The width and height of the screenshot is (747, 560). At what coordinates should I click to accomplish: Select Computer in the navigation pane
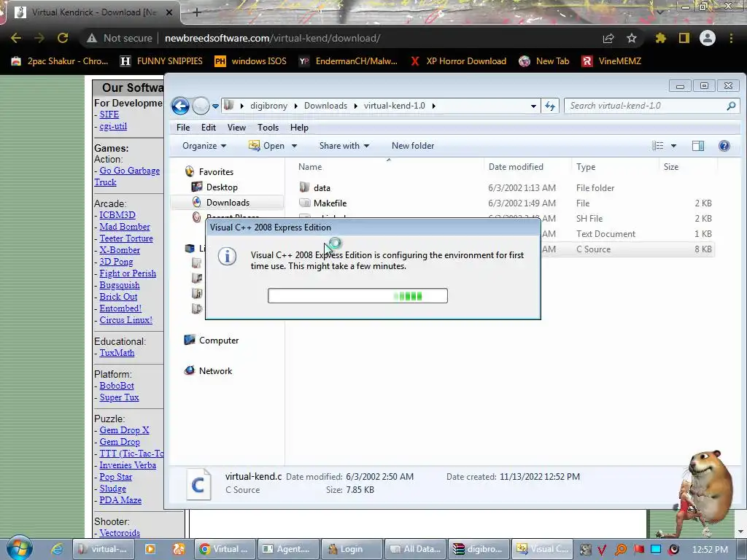pos(219,341)
